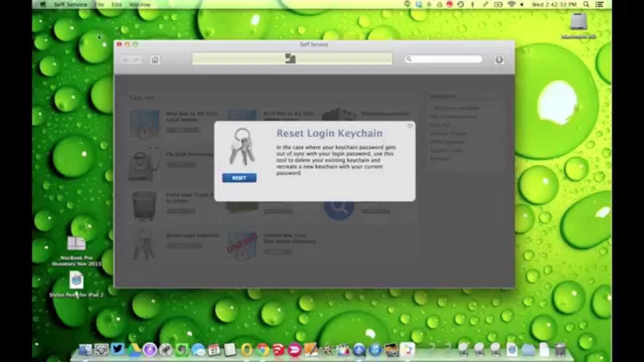The height and width of the screenshot is (362, 644).
Task: Click the Self Service search field
Action: coord(443,59)
